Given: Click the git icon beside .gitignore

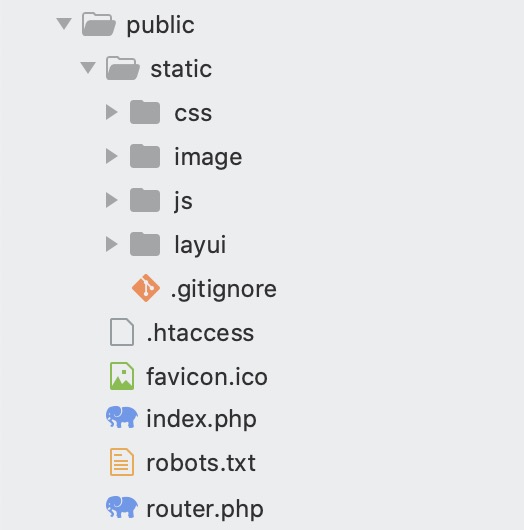Looking at the screenshot, I should [x=146, y=288].
